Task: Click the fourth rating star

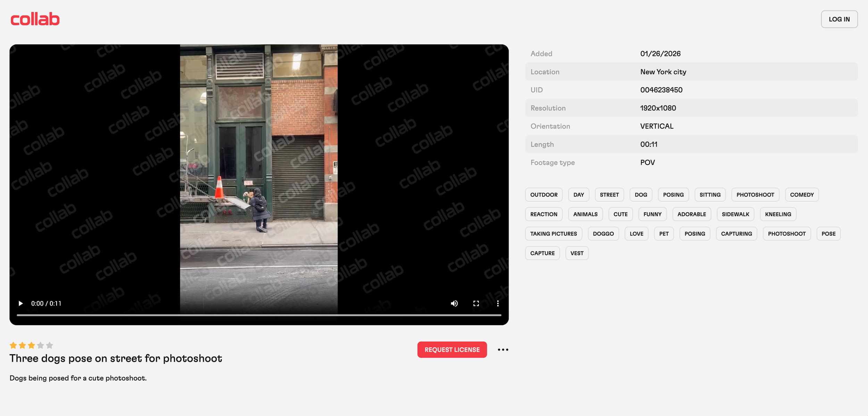Action: pyautogui.click(x=41, y=345)
